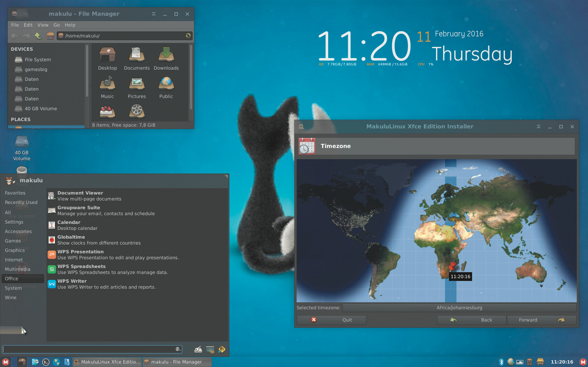Open the speaker volume tray icon
The image size is (588, 367).
(530, 362)
